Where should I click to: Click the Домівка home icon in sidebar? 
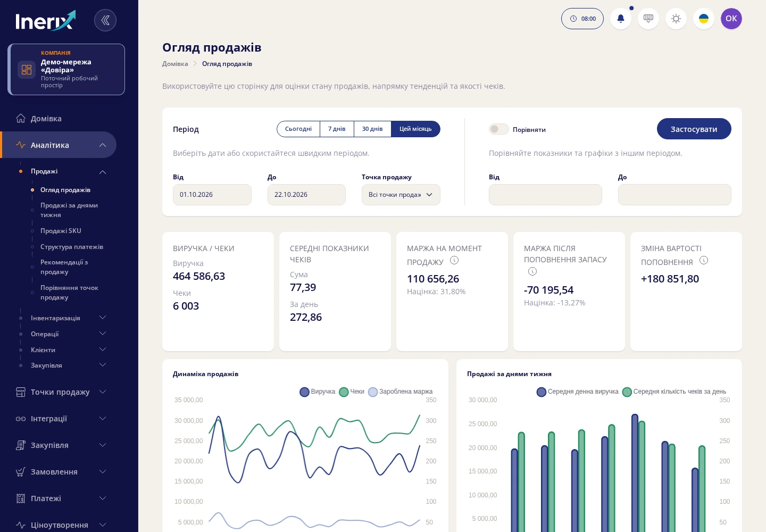[x=21, y=118]
